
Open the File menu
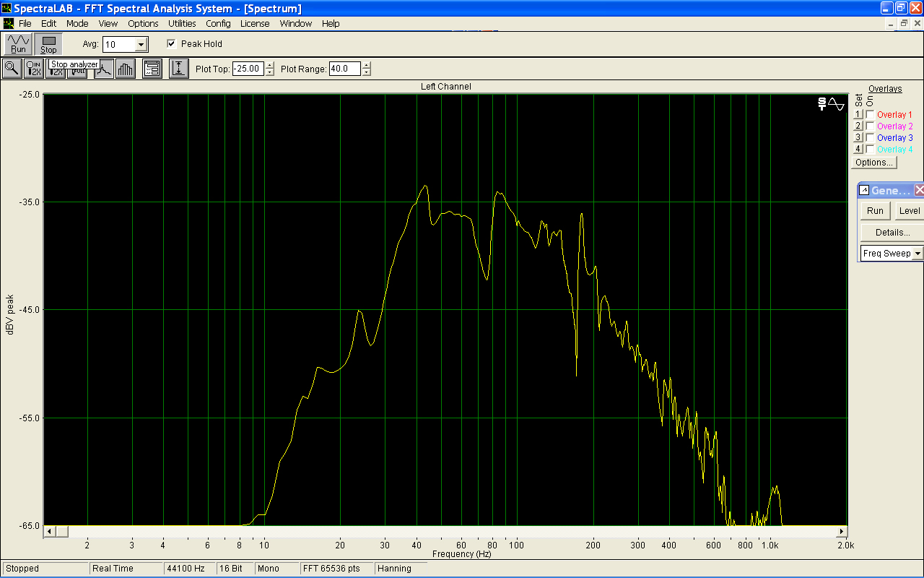[25, 23]
